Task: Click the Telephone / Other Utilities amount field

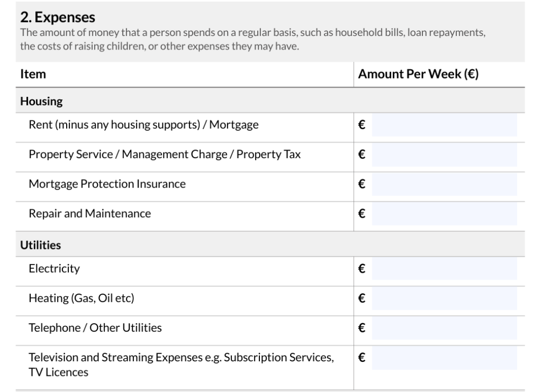Action: tap(444, 327)
